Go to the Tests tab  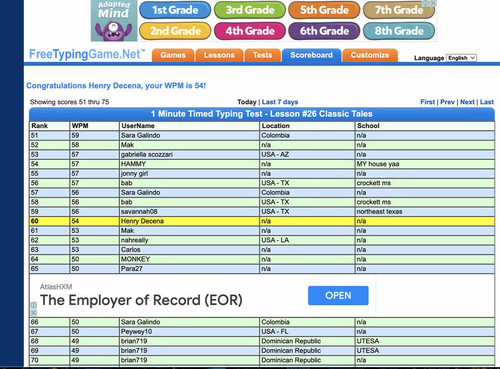(262, 55)
